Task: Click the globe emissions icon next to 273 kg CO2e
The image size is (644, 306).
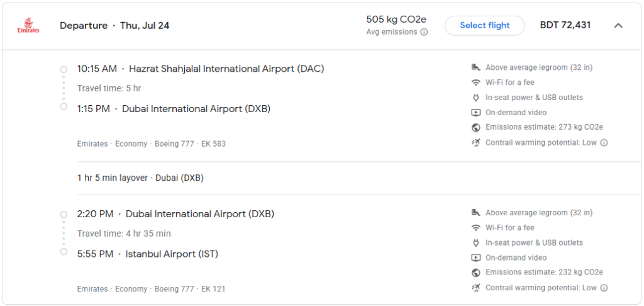Action: [x=476, y=127]
